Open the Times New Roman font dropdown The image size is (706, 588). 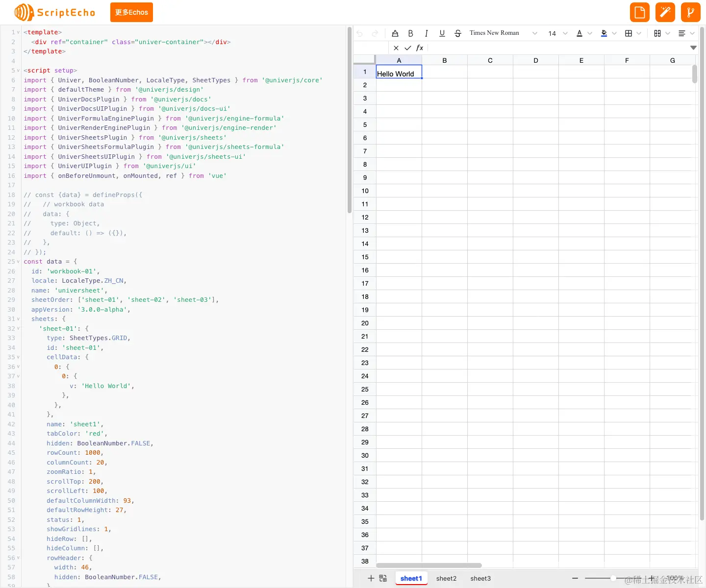tap(504, 33)
